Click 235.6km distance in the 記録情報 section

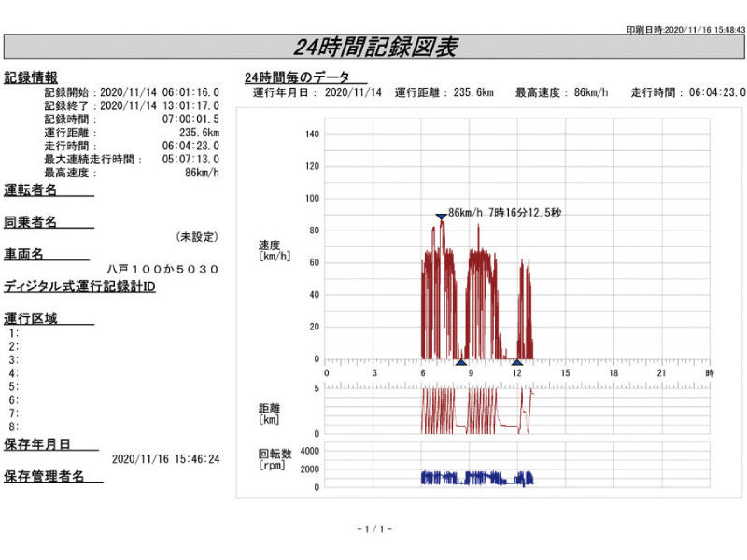[x=199, y=133]
